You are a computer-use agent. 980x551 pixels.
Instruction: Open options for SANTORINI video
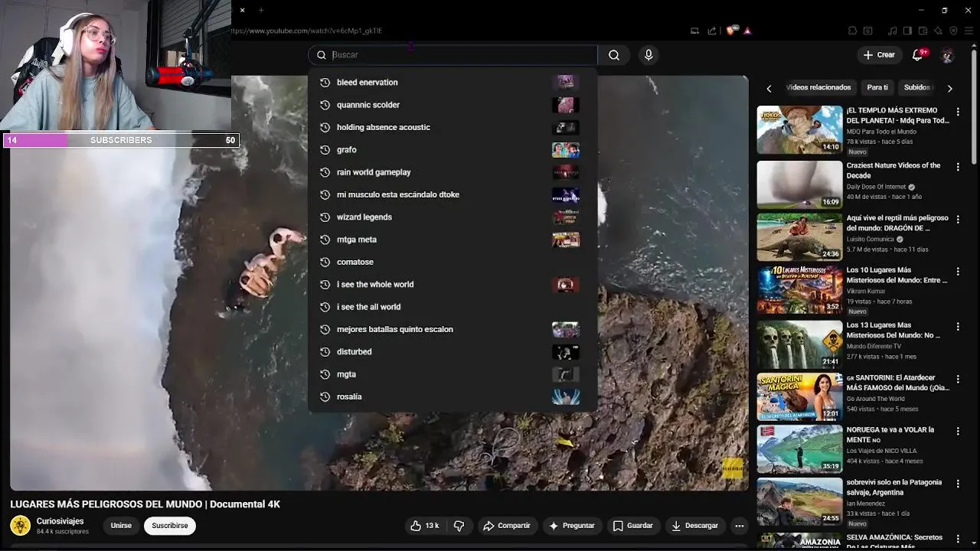[x=958, y=379]
